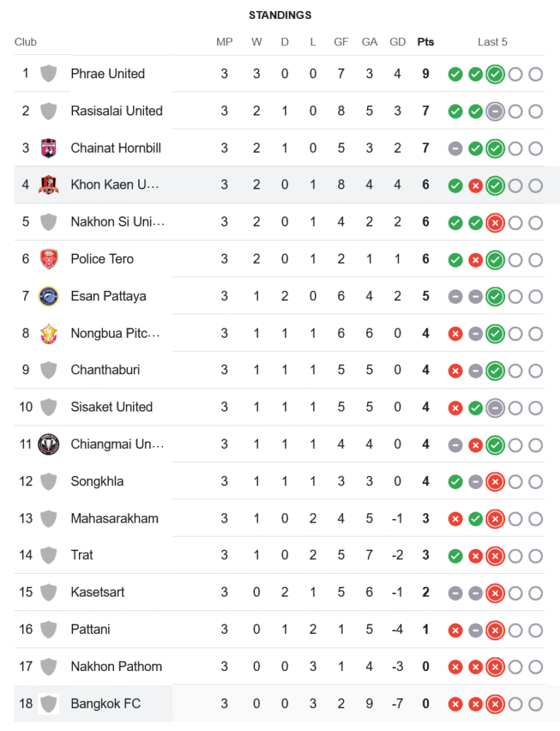Click the Police Tero club crest icon

pos(48,259)
